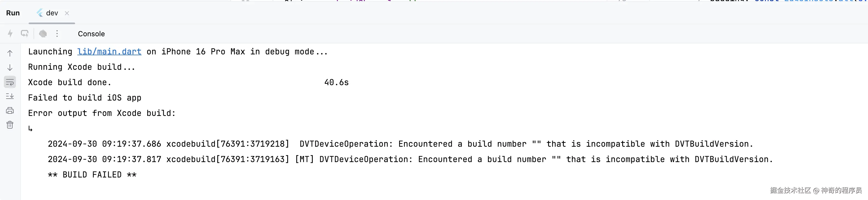Click the Flutter Hot Reload lightning icon

pos(10,34)
